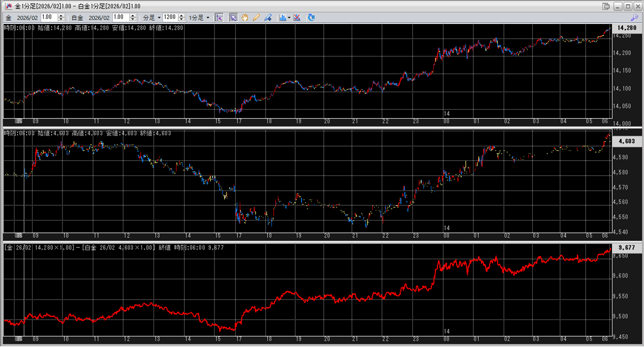Decrease the 白金 multiplier spinner value
The image size is (644, 347).
(x=133, y=20)
